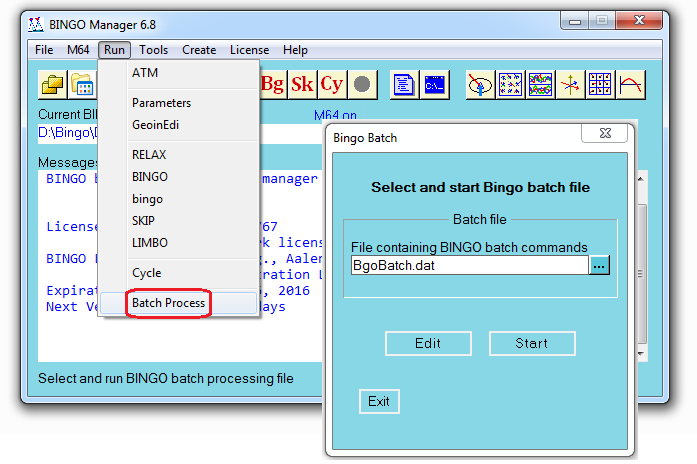Screen dimensions: 697x464
Task: Choose LIMBO from the Run menu
Action: [x=179, y=243]
